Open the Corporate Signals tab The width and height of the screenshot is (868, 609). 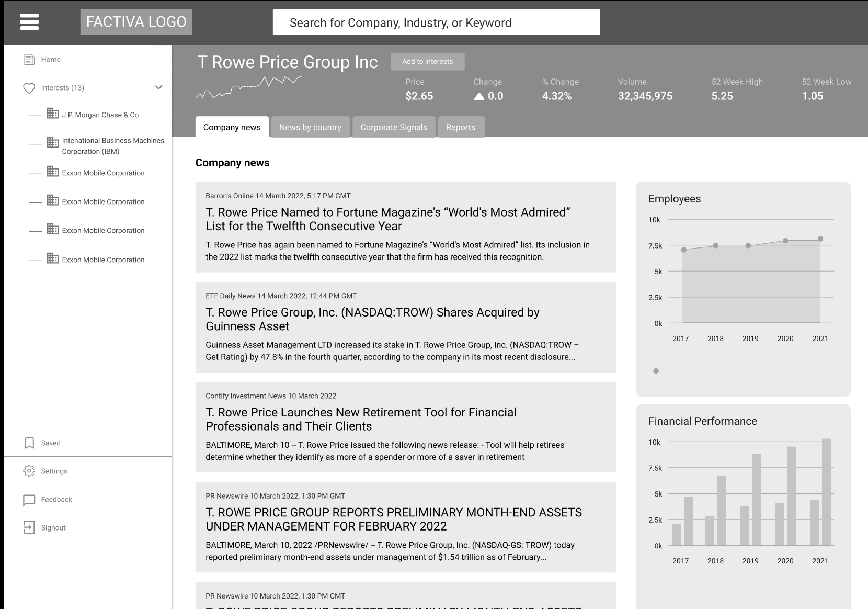394,127
